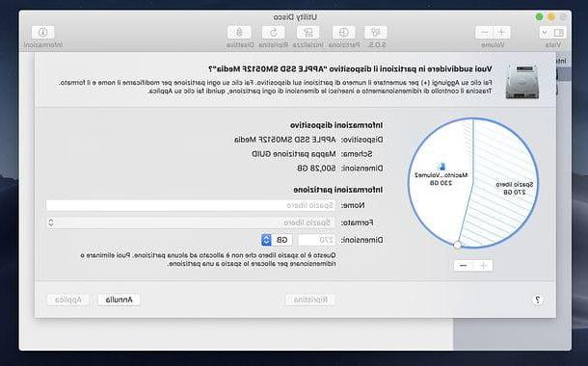This screenshot has height=366, width=588.
Task: Open the Formato dropdown menu
Action: pos(191,222)
